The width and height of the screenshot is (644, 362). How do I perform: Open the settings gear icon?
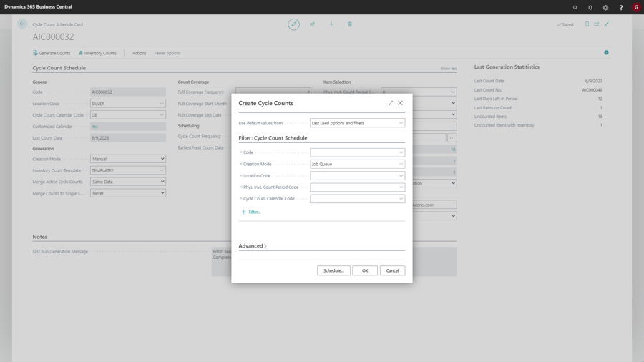pos(605,7)
